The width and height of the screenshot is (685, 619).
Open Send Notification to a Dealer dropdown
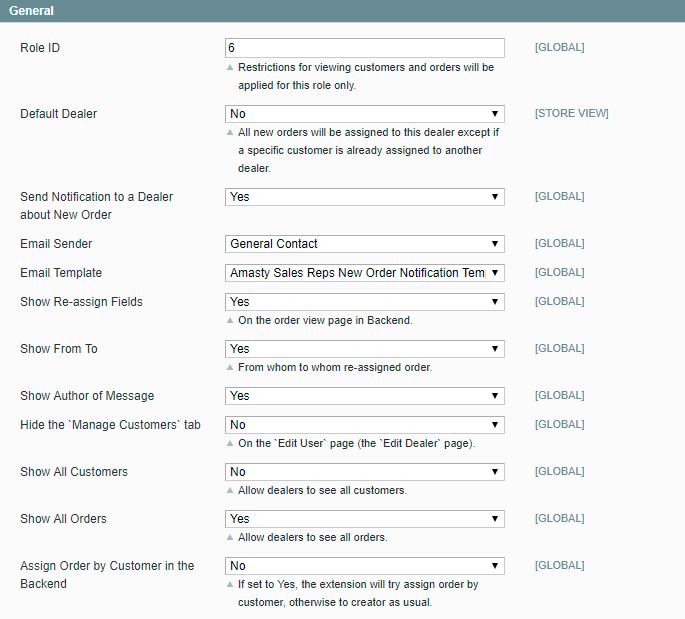[x=364, y=197]
